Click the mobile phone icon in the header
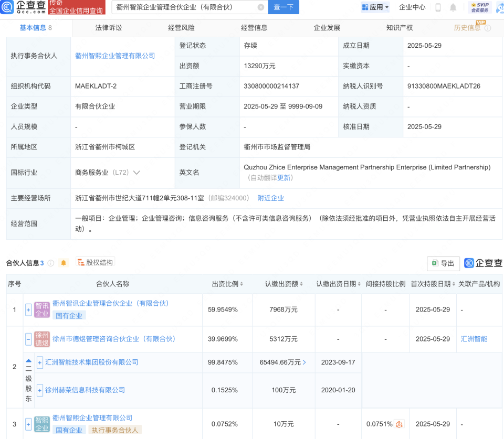 click(438, 7)
